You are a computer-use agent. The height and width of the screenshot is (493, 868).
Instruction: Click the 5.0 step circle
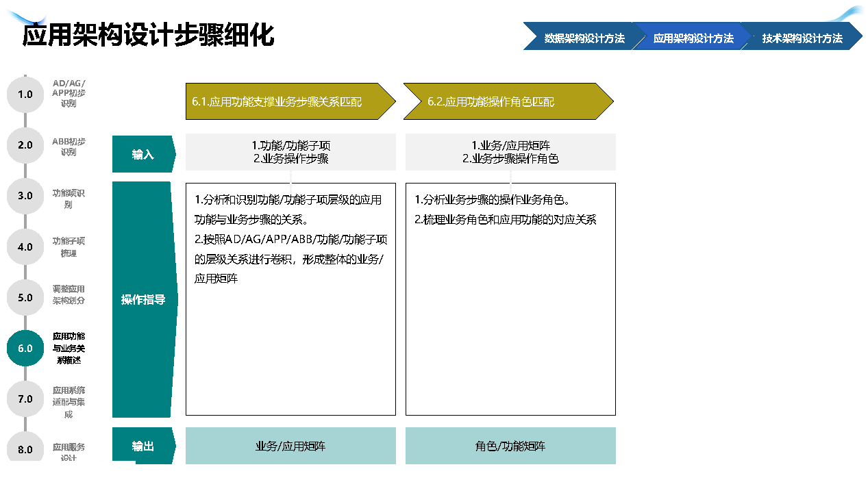tap(25, 298)
